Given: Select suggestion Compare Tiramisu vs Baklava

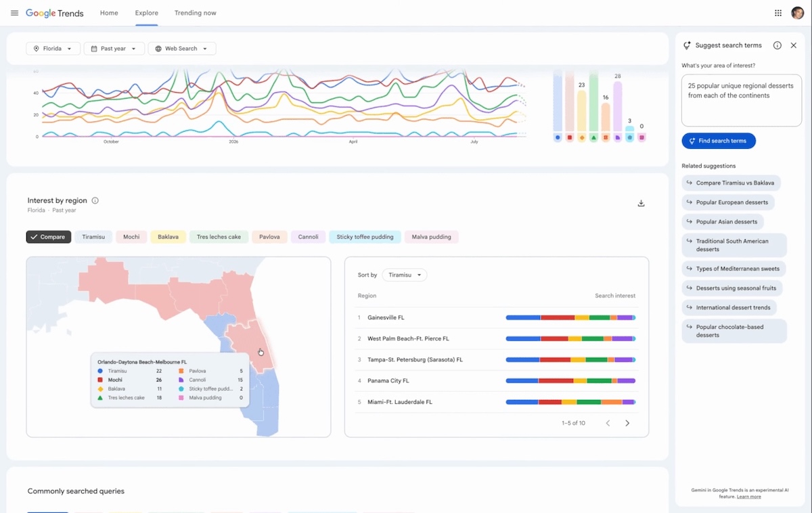Looking at the screenshot, I should click(731, 183).
